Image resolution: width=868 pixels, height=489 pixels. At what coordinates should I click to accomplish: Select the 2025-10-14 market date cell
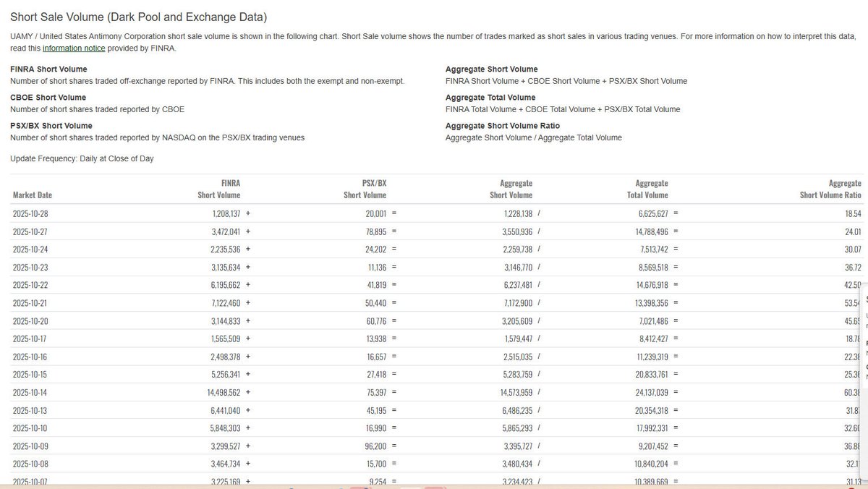[x=30, y=393]
